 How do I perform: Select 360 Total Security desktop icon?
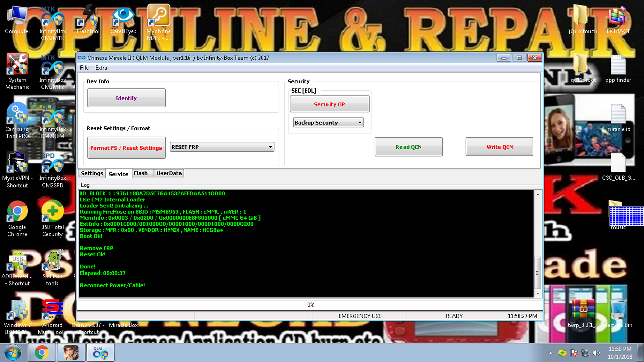click(52, 219)
